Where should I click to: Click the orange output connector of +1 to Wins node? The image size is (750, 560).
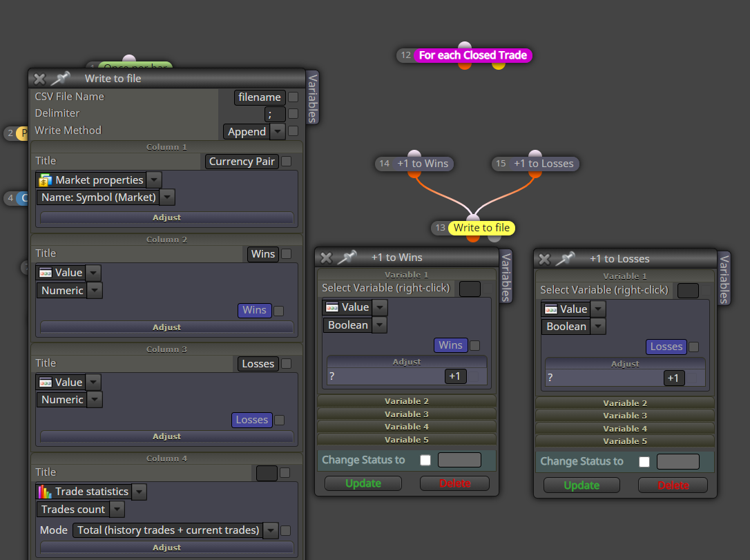[x=414, y=174]
